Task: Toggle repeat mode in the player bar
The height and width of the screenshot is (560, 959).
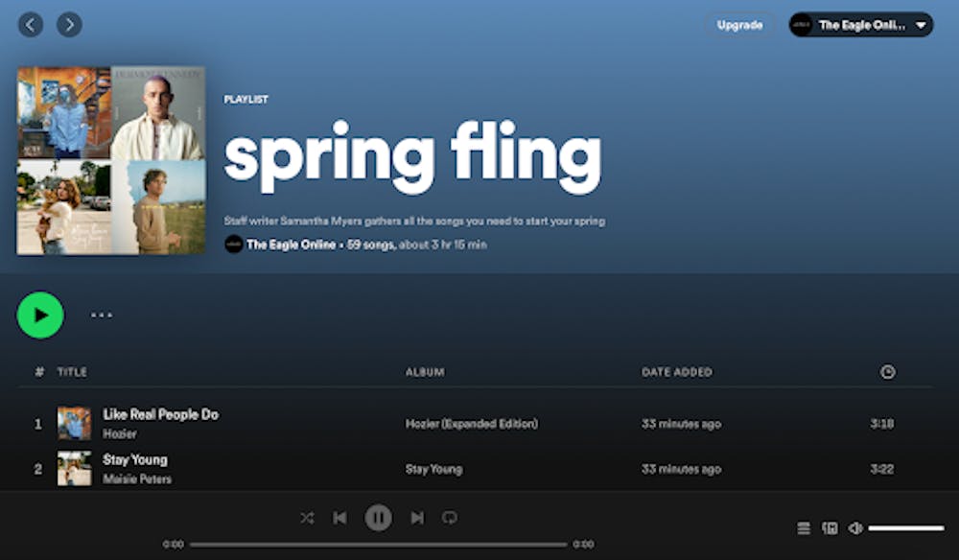Action: coord(449,518)
